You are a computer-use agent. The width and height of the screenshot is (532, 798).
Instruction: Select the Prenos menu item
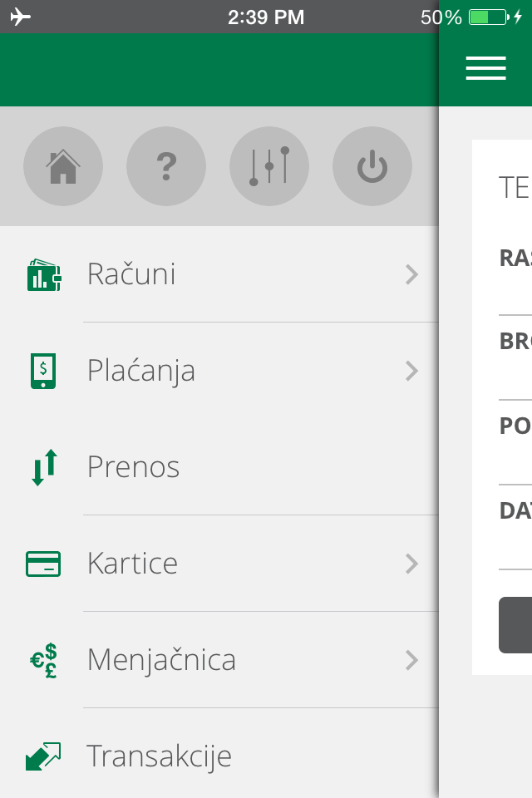tap(134, 467)
